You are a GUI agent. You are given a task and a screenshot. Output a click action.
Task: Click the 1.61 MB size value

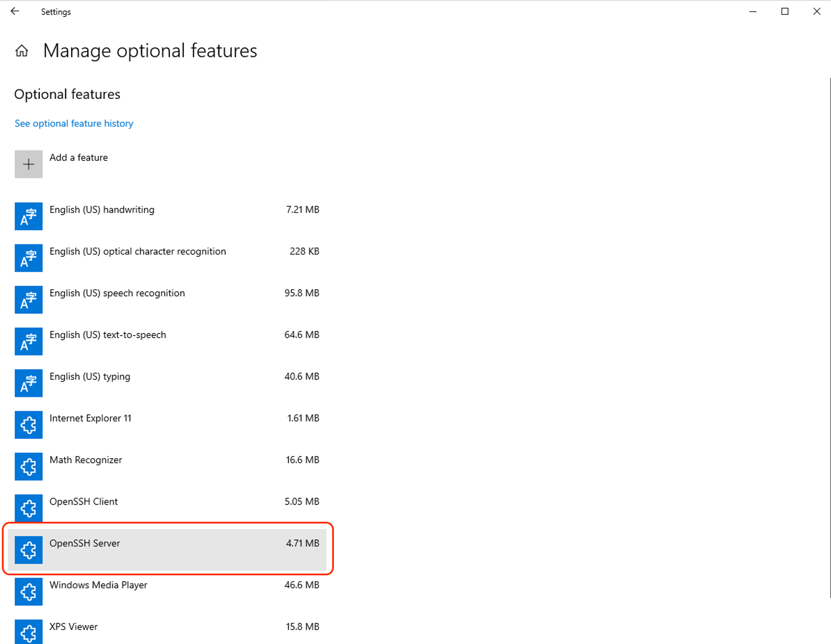(303, 418)
